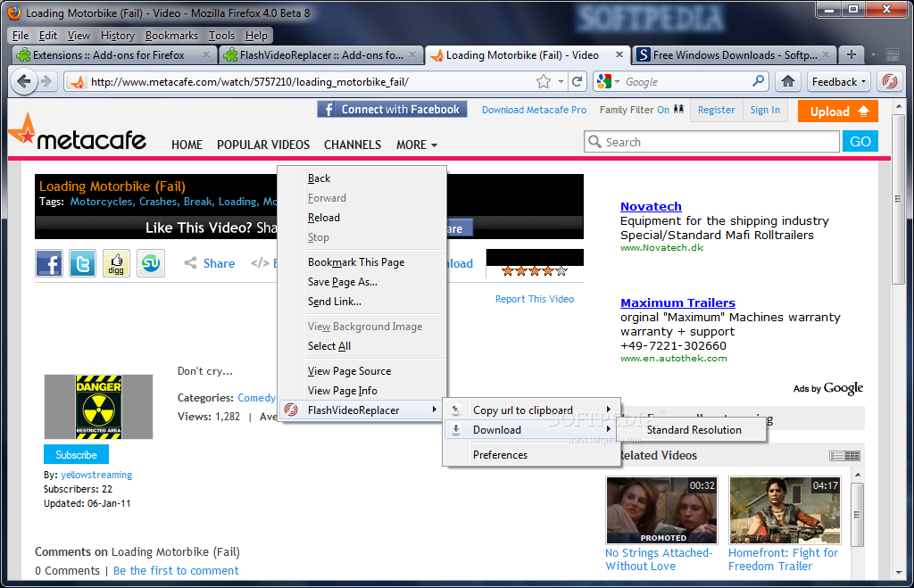
Task: Click the metacafe logo
Action: click(x=78, y=132)
